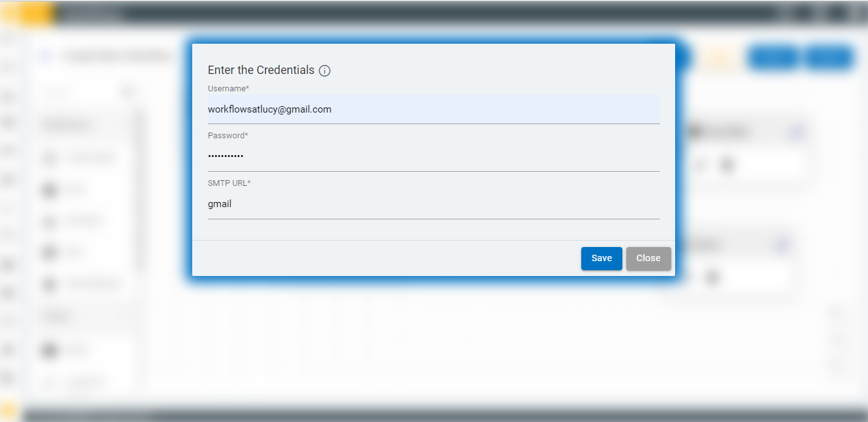Click the info icon beside Enter the Credentials
Image resolution: width=868 pixels, height=422 pixels.
pyautogui.click(x=325, y=71)
